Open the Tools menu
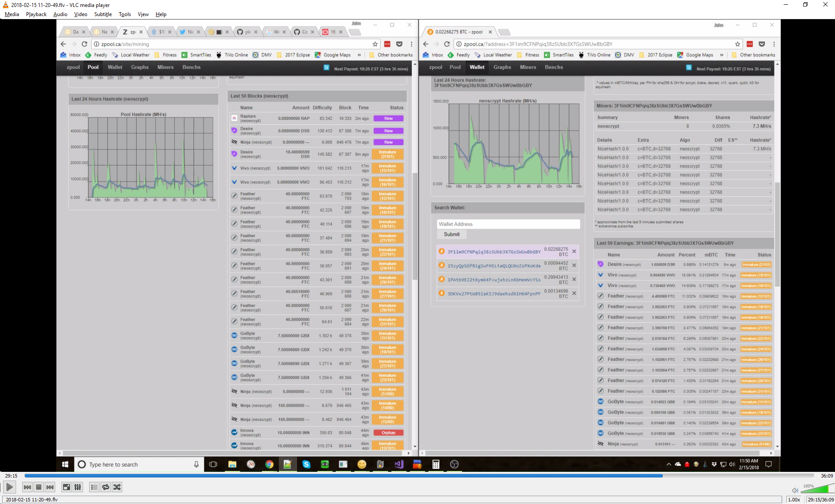 [x=125, y=14]
